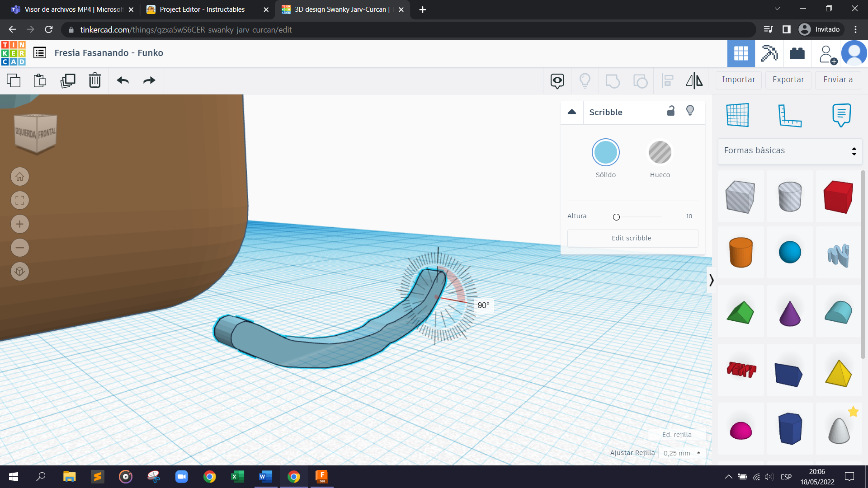Click the Undo arrow
This screenshot has height=488, width=868.
pos(123,80)
